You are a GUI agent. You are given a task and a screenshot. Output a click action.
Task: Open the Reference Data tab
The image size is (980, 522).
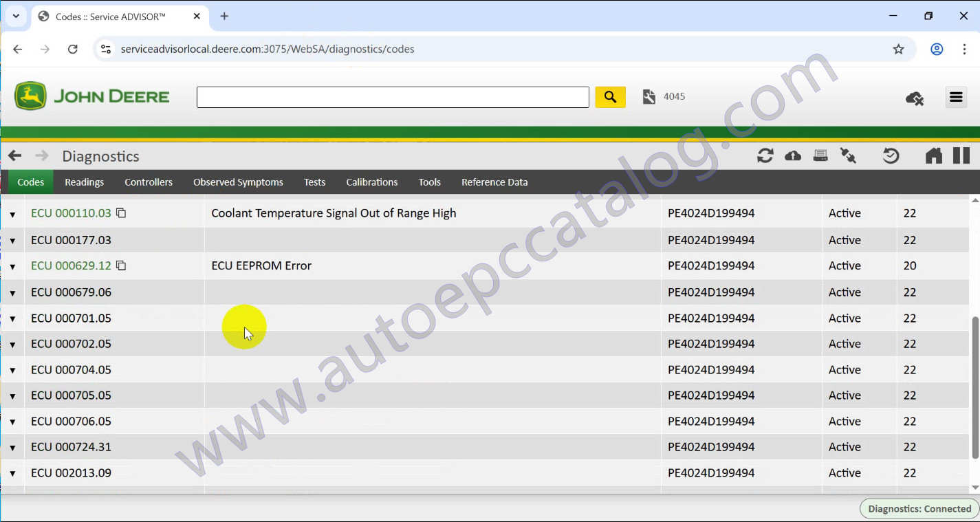click(494, 182)
